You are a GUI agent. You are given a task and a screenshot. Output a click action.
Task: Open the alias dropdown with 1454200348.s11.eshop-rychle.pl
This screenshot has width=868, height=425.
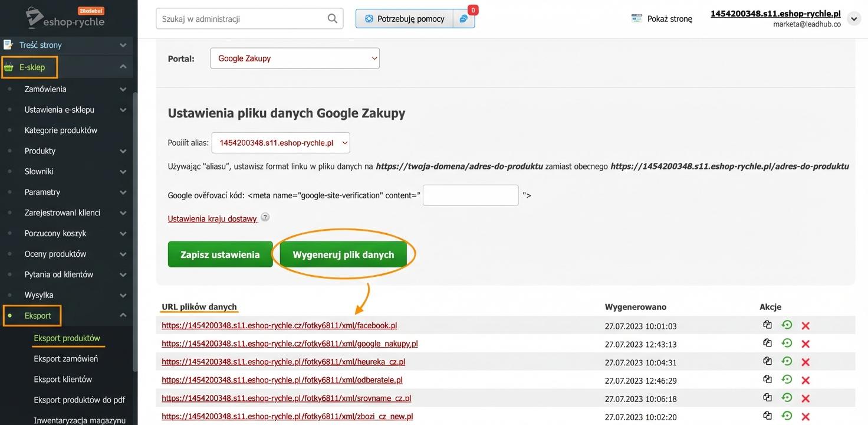pyautogui.click(x=281, y=143)
